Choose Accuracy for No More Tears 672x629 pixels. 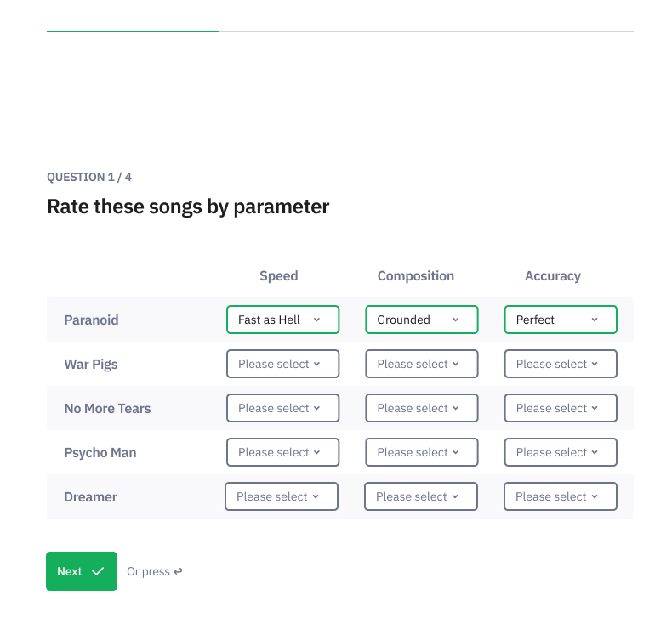[561, 408]
